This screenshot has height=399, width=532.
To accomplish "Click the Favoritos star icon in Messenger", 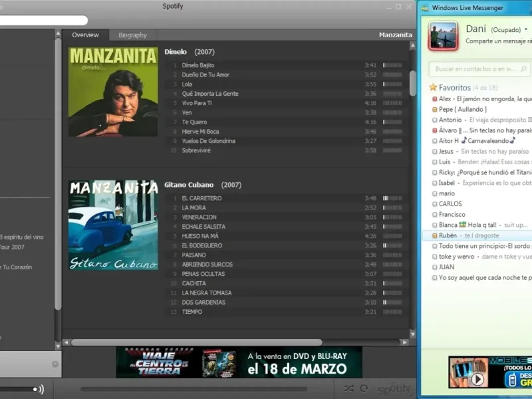I will tap(433, 87).
